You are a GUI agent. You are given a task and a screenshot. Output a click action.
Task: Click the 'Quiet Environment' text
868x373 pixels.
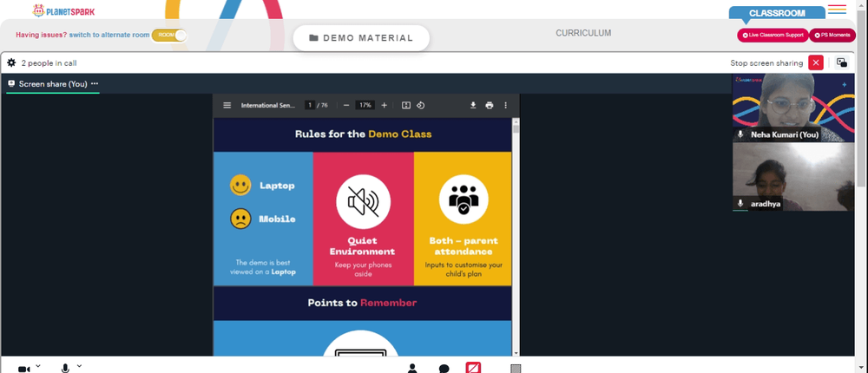point(363,246)
